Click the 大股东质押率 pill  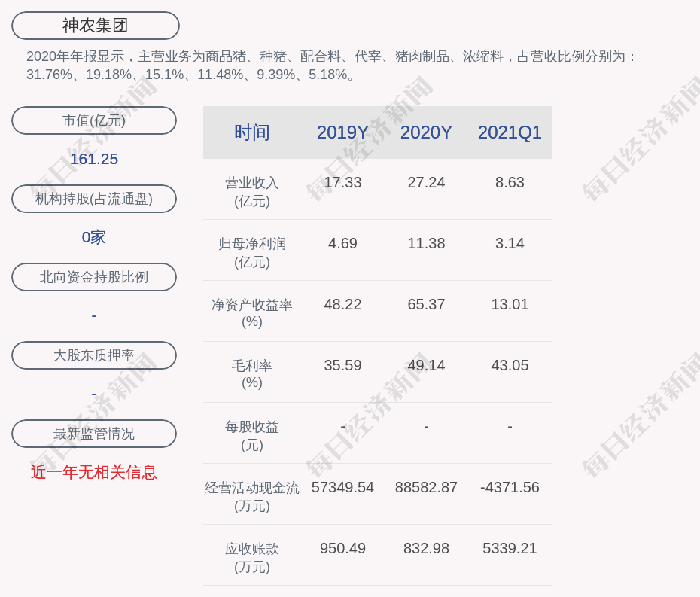tap(94, 355)
